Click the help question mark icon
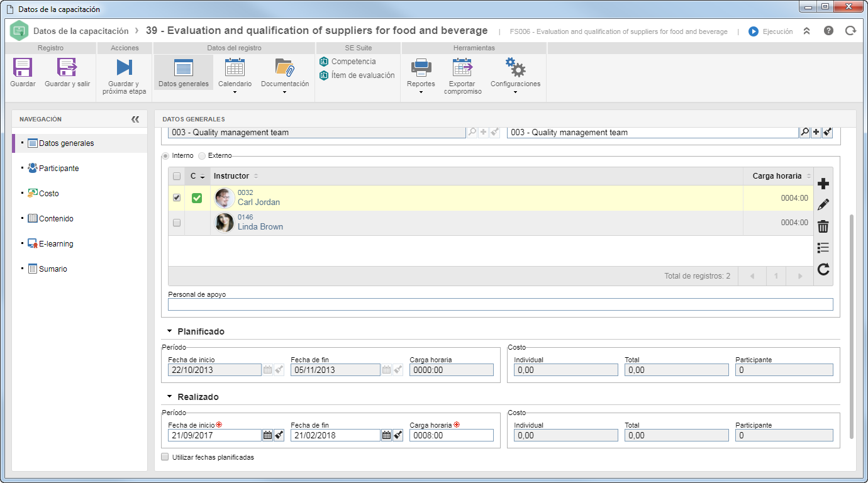The width and height of the screenshot is (868, 483). tap(828, 30)
